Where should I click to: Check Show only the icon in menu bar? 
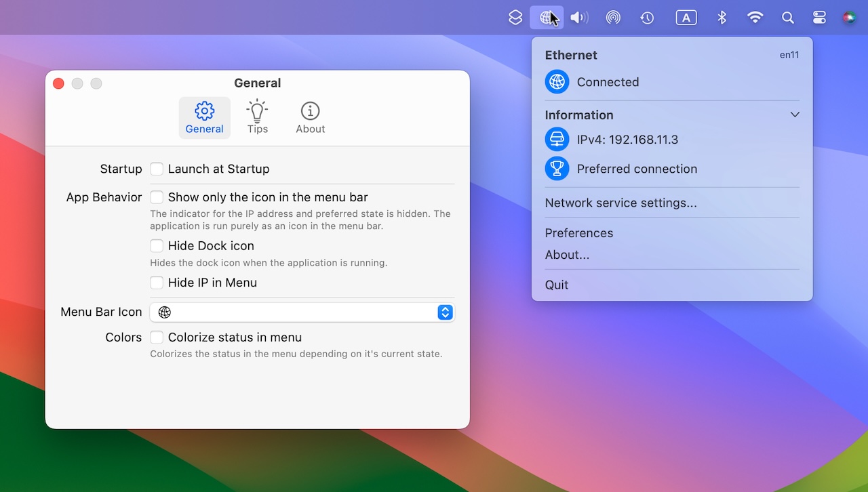click(x=157, y=197)
